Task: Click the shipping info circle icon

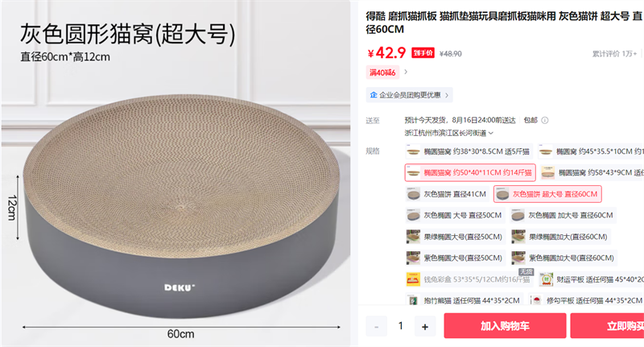Action: [545, 120]
